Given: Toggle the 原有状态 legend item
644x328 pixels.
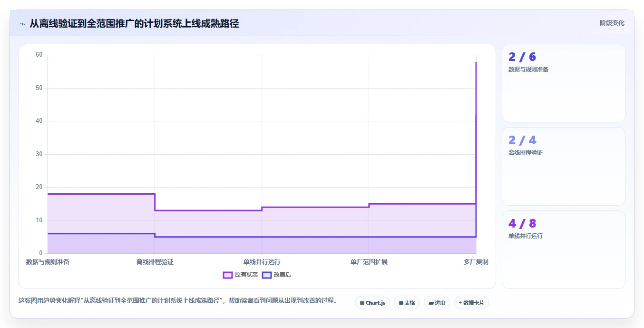Looking at the screenshot, I should coord(240,275).
